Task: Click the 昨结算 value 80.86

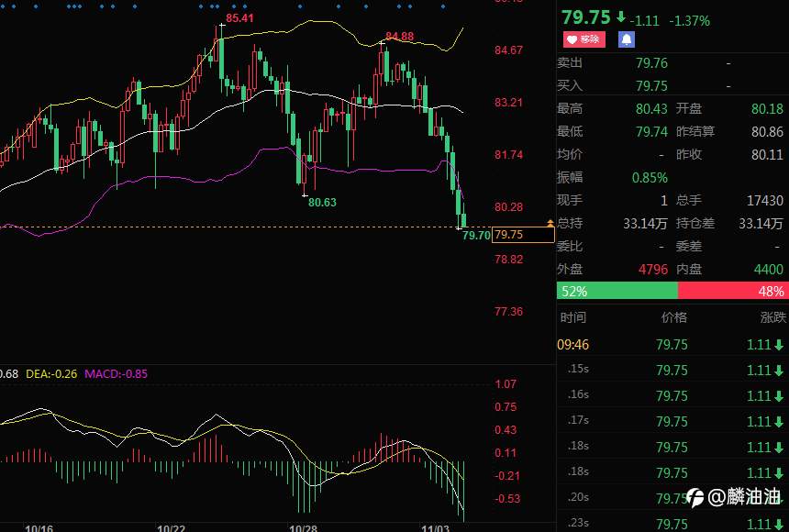Action: (767, 132)
